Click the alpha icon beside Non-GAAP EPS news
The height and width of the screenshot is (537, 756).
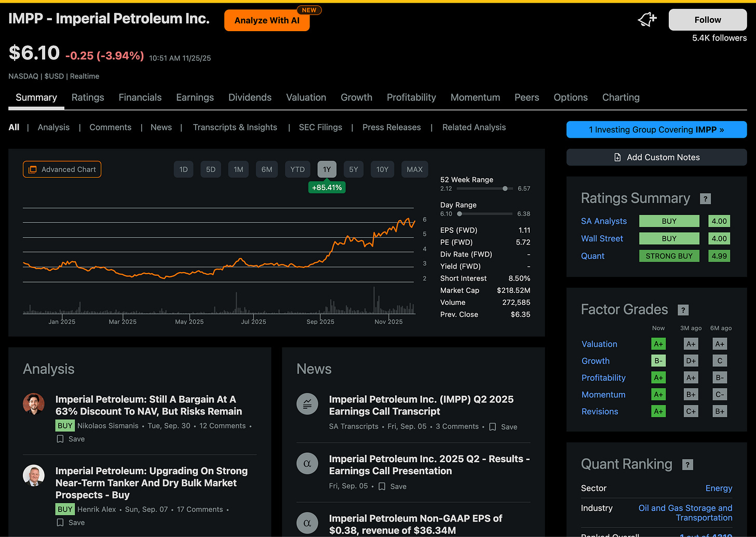click(307, 523)
